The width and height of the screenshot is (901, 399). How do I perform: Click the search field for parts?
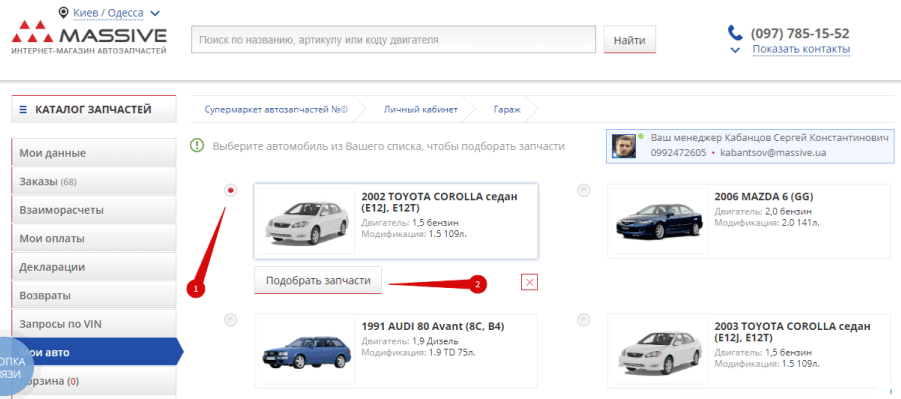pos(394,40)
